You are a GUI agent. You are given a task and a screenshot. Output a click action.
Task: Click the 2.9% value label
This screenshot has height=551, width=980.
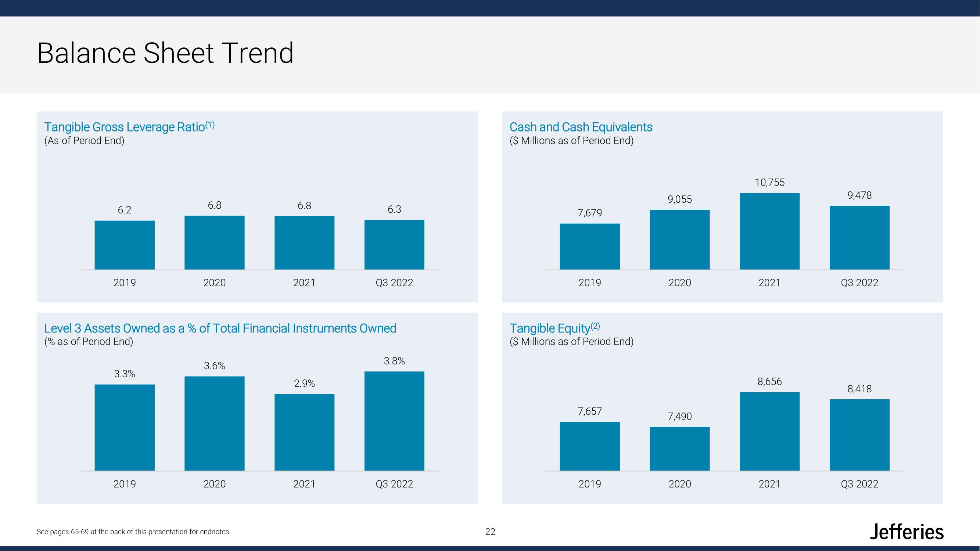[304, 383]
